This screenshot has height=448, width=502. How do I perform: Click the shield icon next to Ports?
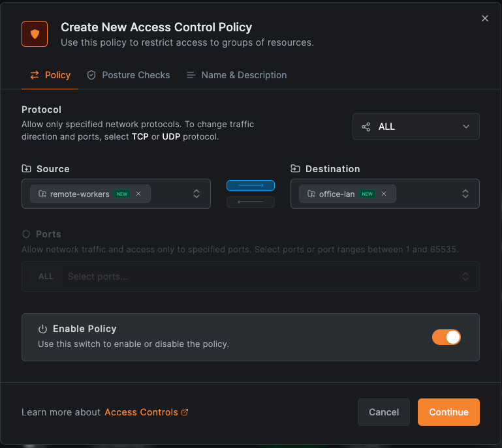(26, 234)
